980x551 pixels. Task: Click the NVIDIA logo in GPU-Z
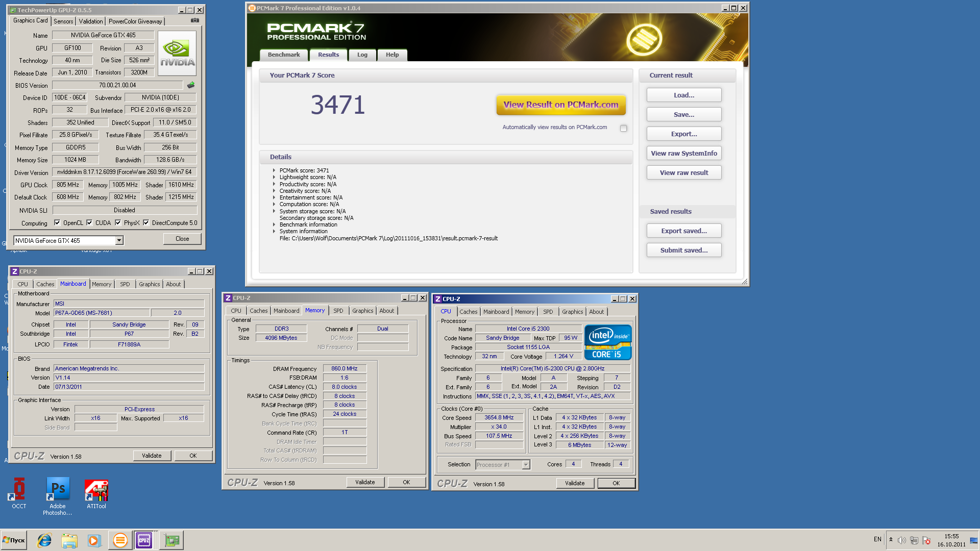click(x=177, y=54)
